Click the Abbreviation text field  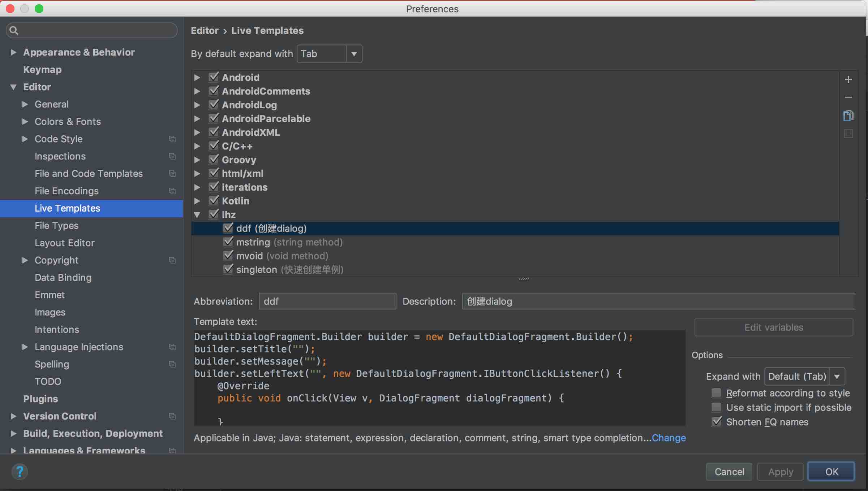pos(327,301)
